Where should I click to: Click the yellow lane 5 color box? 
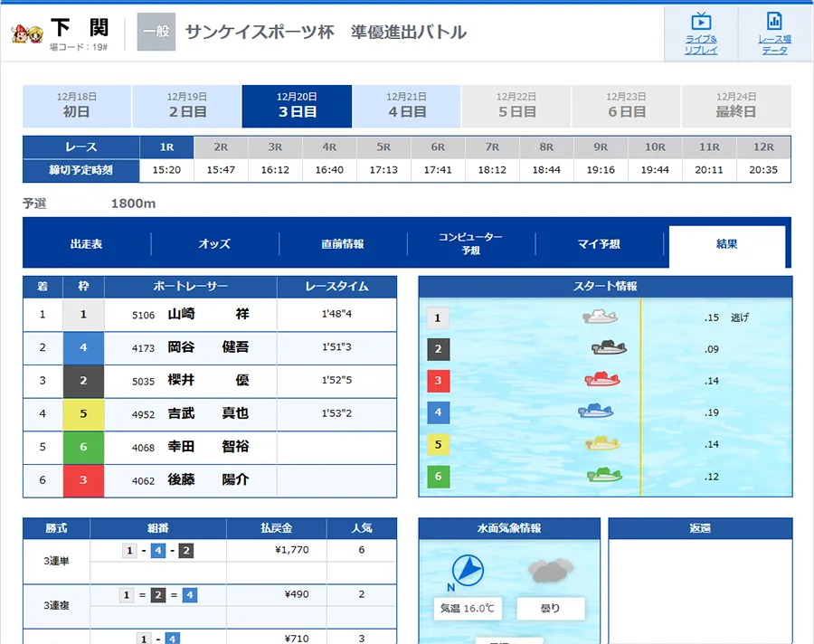point(83,414)
